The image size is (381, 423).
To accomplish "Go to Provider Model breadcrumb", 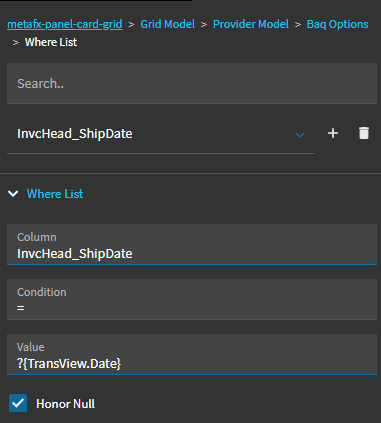I will click(251, 24).
